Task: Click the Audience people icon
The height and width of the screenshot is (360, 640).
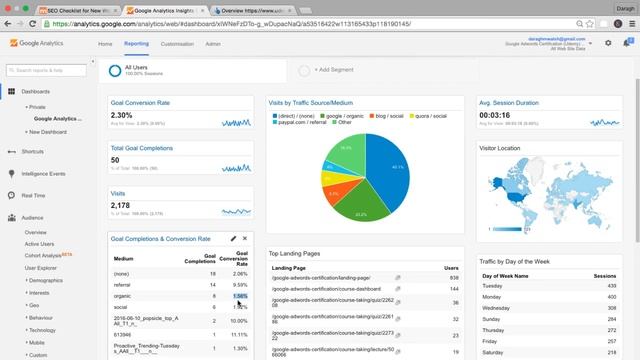Action: click(x=11, y=218)
